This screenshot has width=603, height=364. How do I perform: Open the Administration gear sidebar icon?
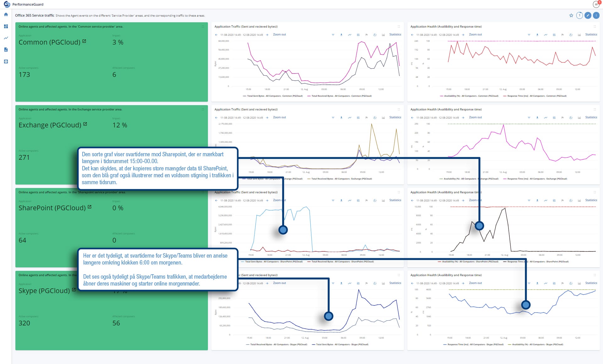point(6,62)
